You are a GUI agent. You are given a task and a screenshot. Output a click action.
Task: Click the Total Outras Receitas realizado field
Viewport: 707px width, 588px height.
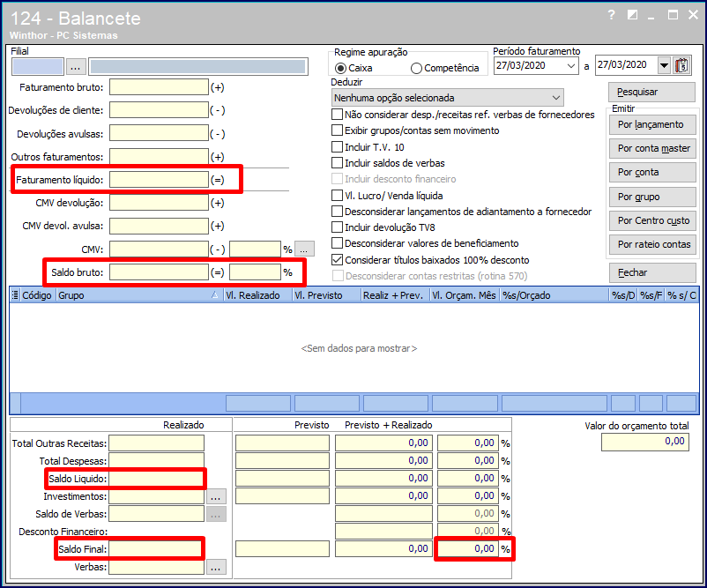[156, 443]
